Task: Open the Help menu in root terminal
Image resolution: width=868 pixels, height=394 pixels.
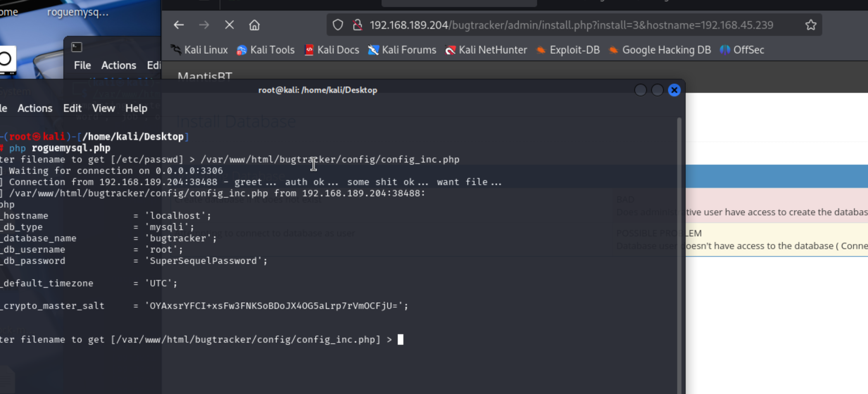Action: point(136,108)
